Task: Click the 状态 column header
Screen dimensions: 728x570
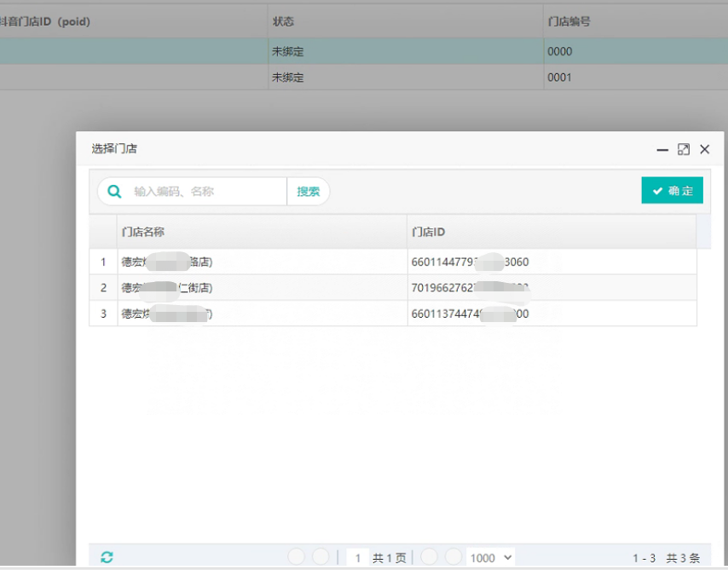Action: (283, 21)
